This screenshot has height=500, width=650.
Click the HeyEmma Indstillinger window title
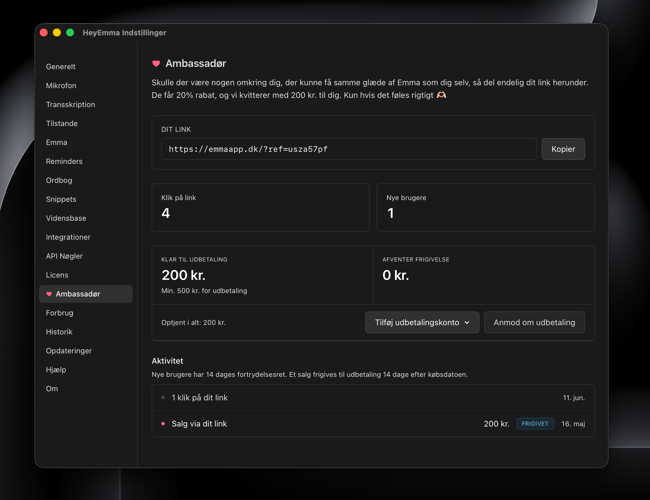point(124,33)
